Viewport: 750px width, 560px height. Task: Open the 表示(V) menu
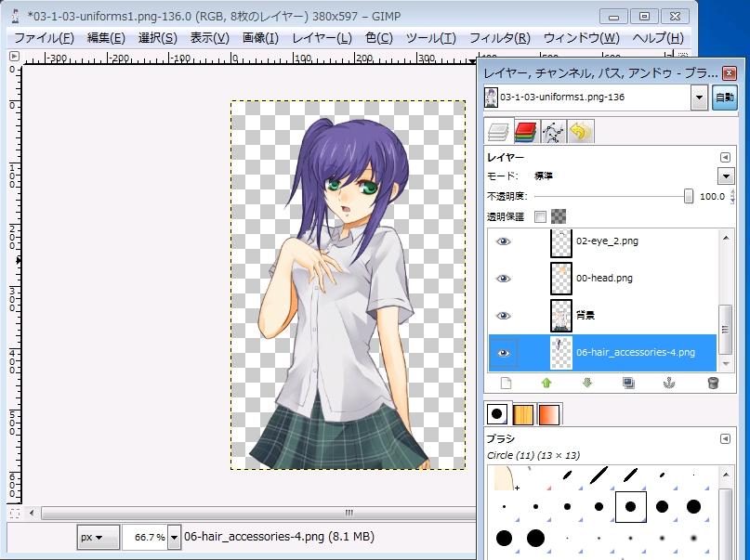(x=209, y=38)
